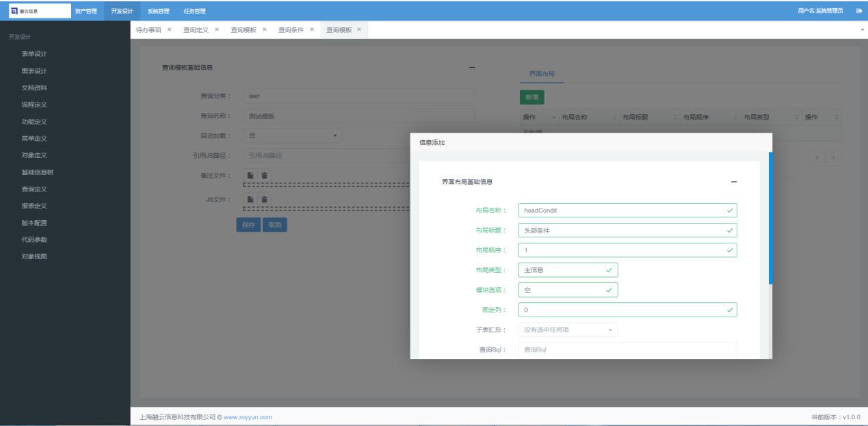This screenshot has height=426, width=868.
Task: Click the dialog's blue vertical scrollbar
Action: click(770, 217)
